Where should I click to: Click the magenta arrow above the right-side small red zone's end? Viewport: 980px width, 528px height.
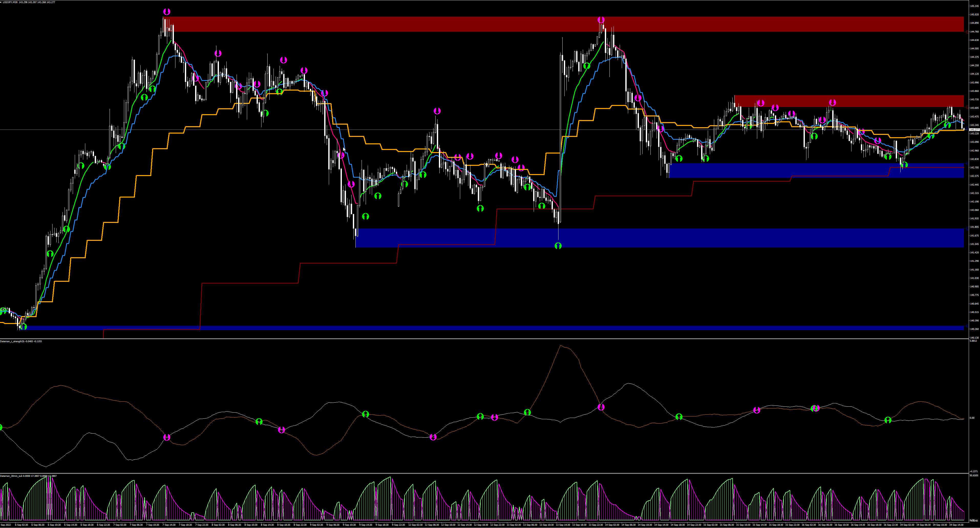833,103
